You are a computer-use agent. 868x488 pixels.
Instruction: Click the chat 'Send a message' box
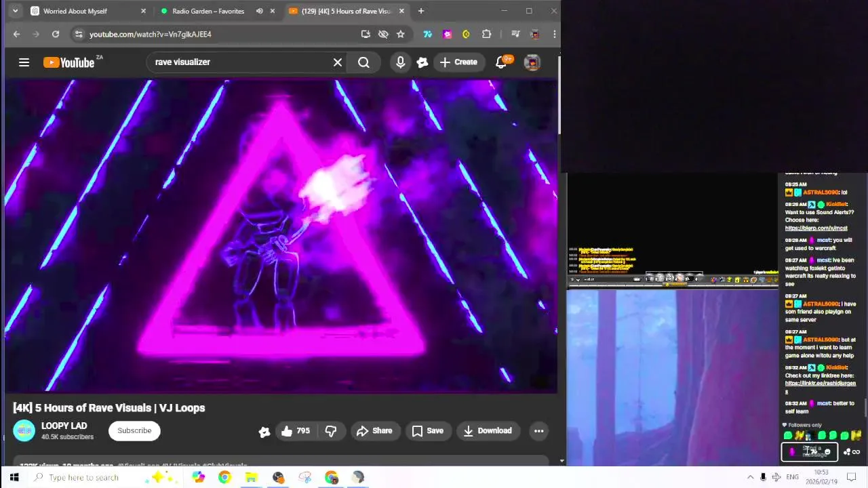(810, 452)
